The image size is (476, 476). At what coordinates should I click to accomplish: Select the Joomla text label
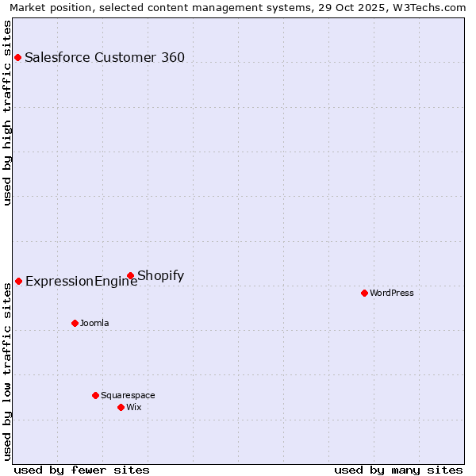coord(94,323)
